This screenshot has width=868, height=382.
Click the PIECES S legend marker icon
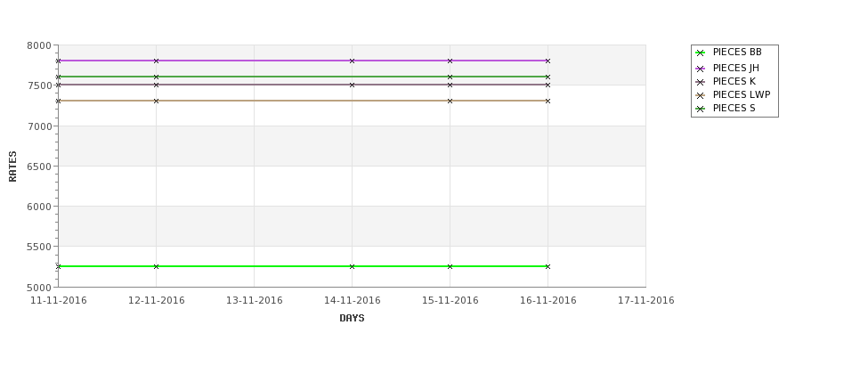(701, 109)
